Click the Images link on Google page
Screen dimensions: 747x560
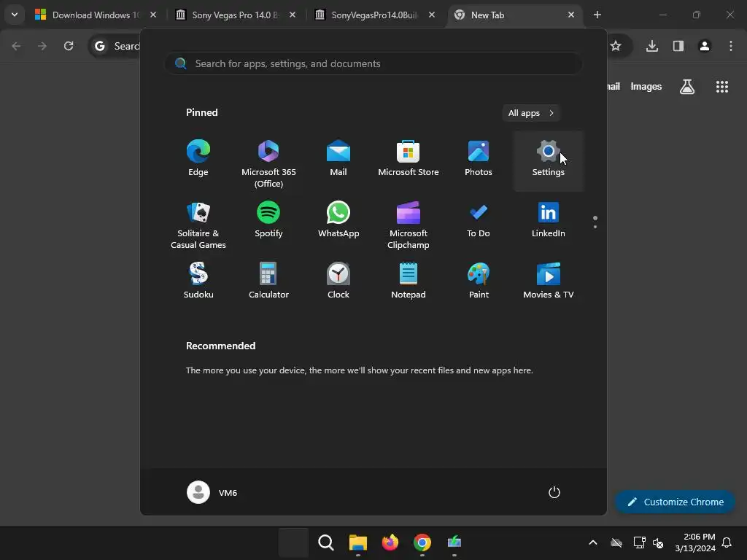(x=646, y=87)
